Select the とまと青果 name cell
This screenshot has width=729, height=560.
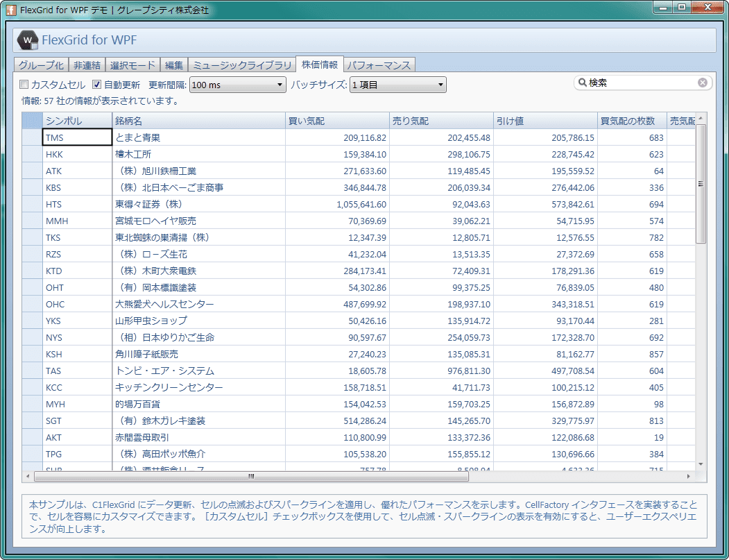click(198, 137)
